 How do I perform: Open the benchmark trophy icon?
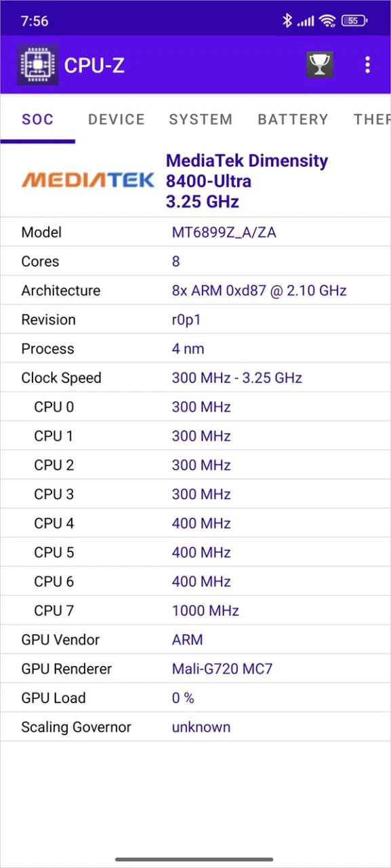point(319,64)
